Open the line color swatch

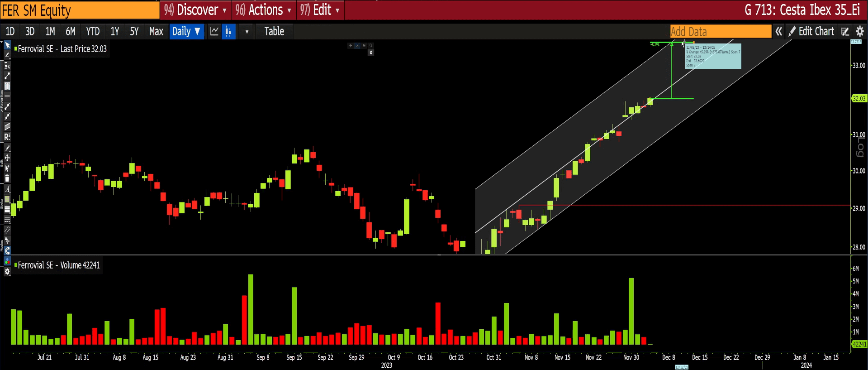[x=7, y=199]
